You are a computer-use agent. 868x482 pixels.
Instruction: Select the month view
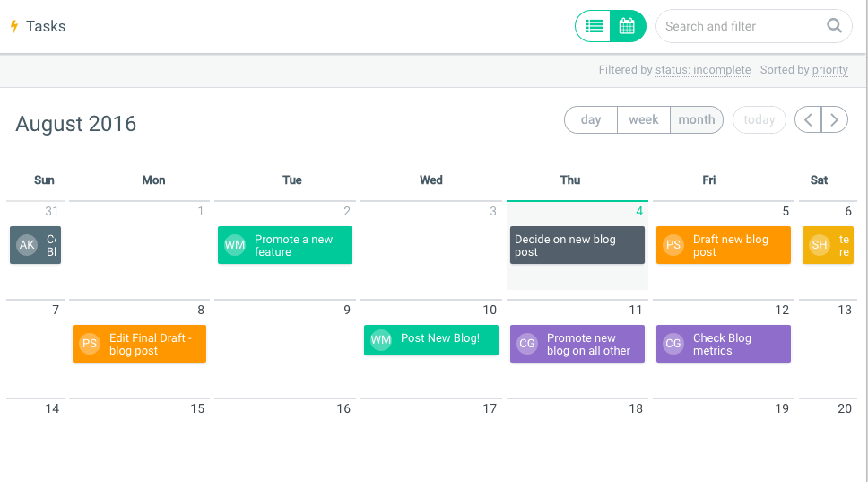(x=697, y=119)
